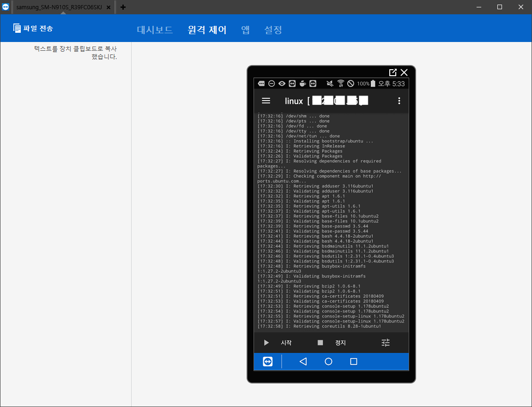Click the clipboard copied message text

(x=75, y=53)
